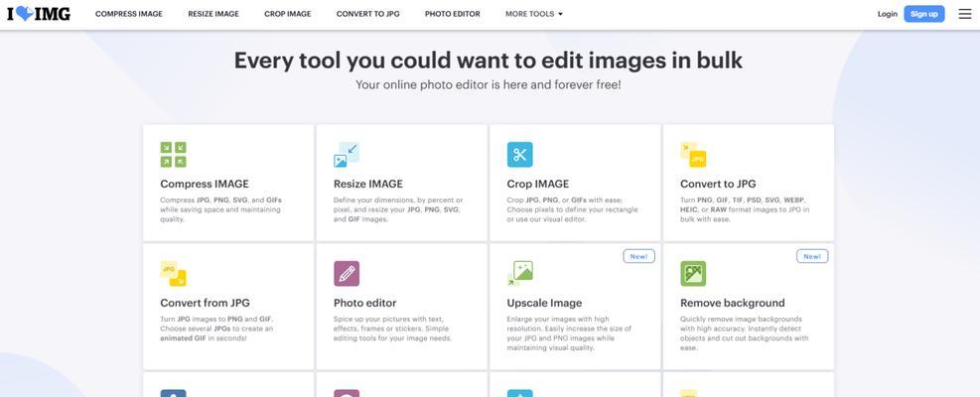Click the Convert from JPG description text

click(x=216, y=329)
